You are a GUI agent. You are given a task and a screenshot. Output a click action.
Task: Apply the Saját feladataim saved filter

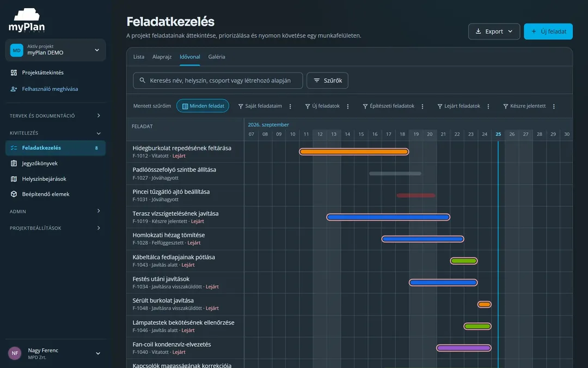[260, 106]
